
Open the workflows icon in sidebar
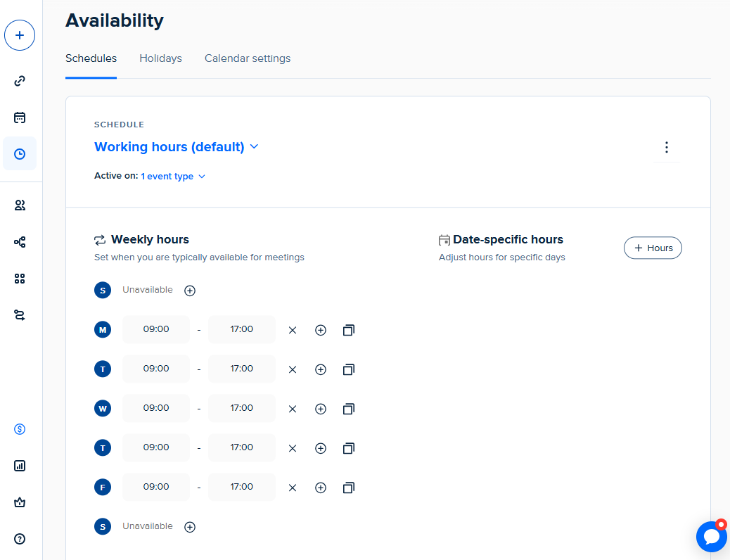click(20, 242)
